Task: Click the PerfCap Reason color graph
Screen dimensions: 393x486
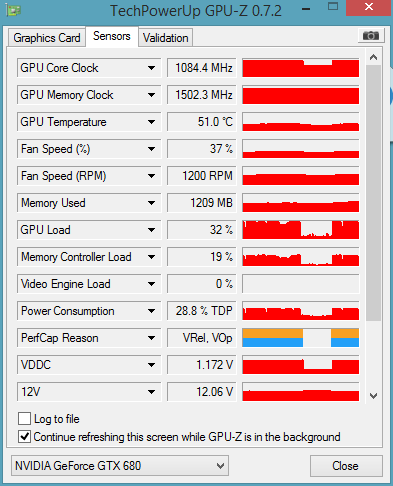Action: pos(301,338)
